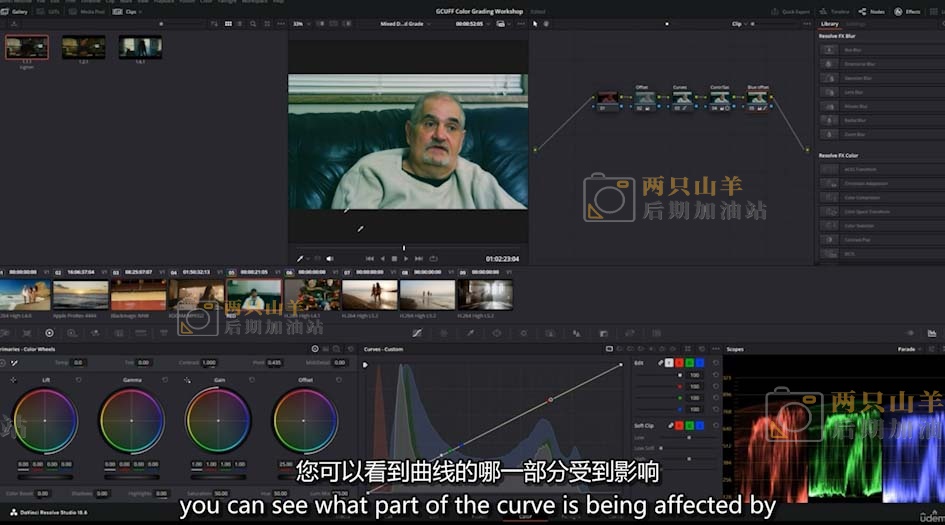Toggle the blue channel curve button
Viewport: 945px width, 525px height.
click(x=700, y=362)
